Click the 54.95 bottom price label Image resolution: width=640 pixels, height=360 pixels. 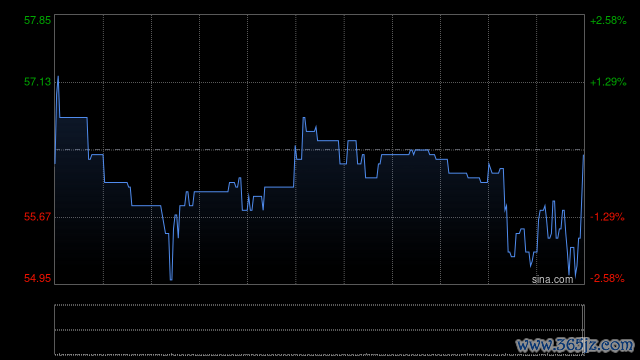[37, 278]
